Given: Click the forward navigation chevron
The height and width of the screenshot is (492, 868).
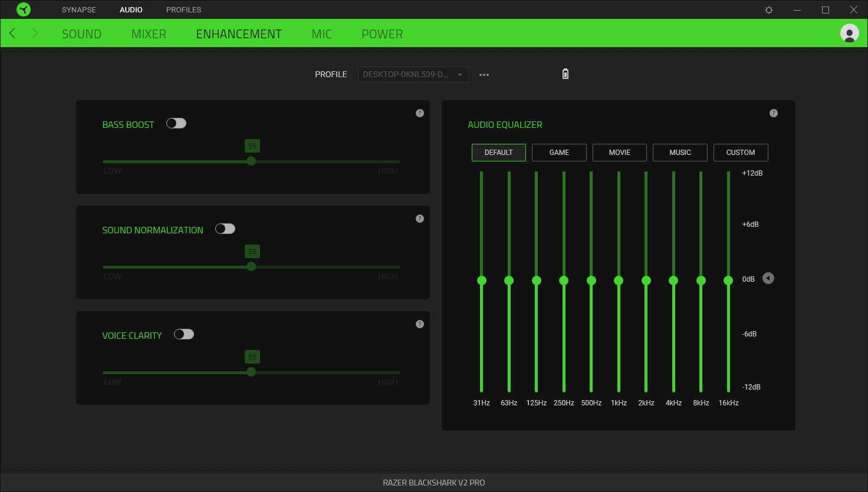Looking at the screenshot, I should coord(34,34).
